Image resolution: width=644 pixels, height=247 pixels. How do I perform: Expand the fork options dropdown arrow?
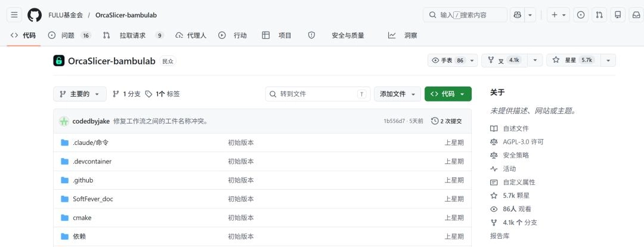535,60
